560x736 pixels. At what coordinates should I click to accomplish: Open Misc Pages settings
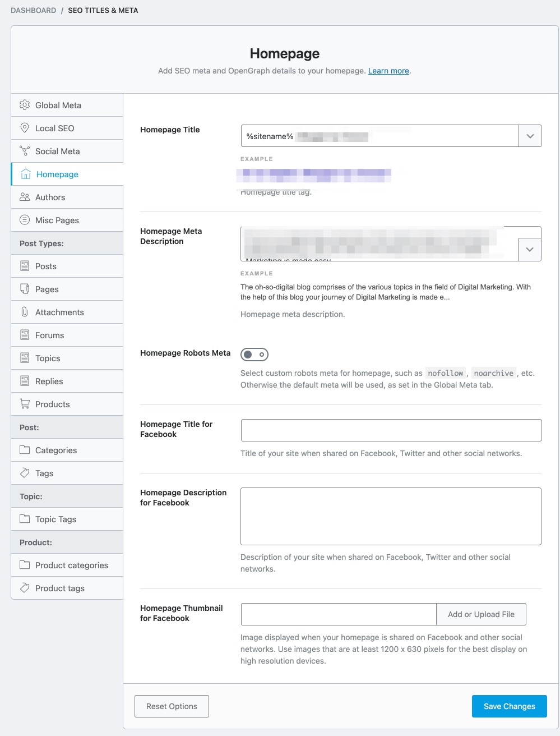[57, 220]
